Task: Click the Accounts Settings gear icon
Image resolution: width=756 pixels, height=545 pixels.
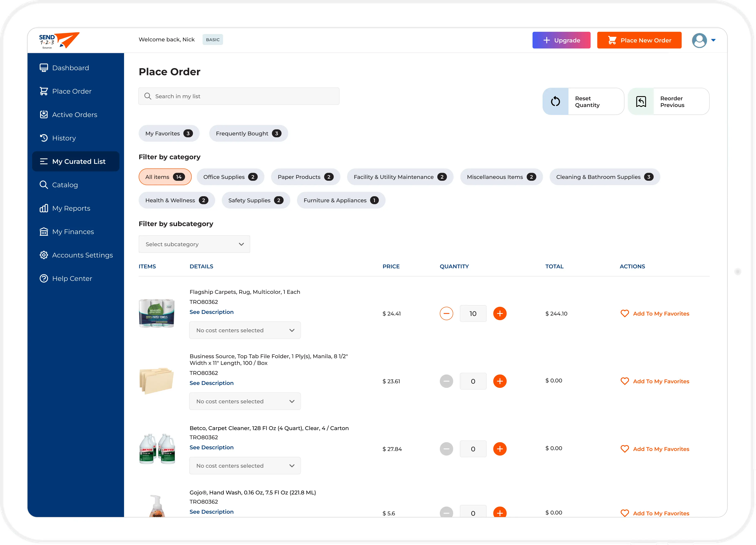Action: [44, 255]
